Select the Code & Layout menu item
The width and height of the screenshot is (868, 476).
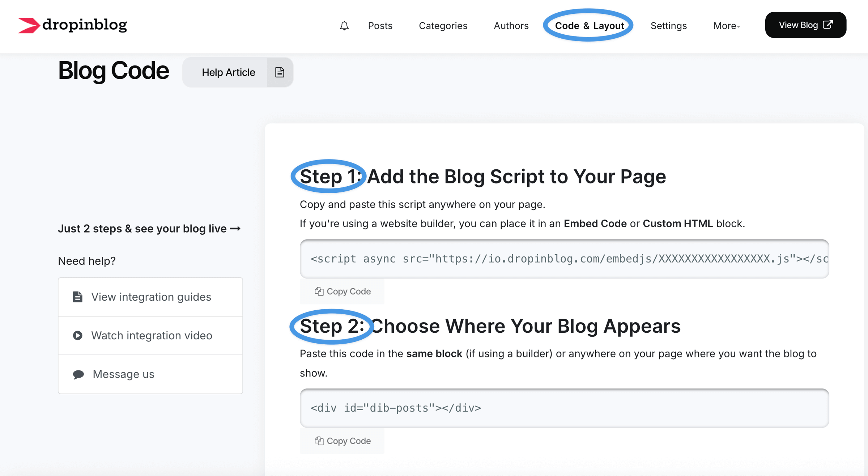click(x=589, y=26)
